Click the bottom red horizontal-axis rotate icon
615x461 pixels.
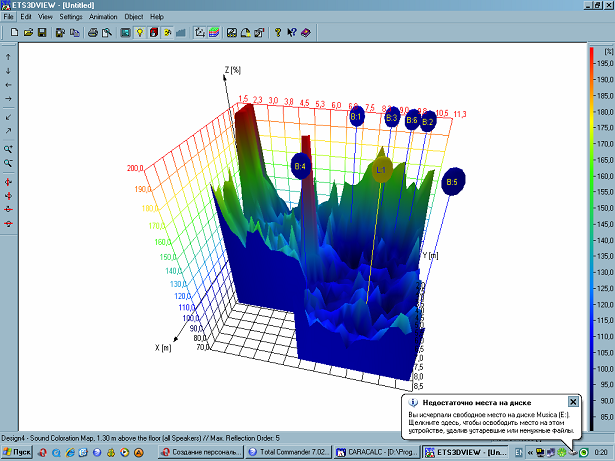point(8,224)
